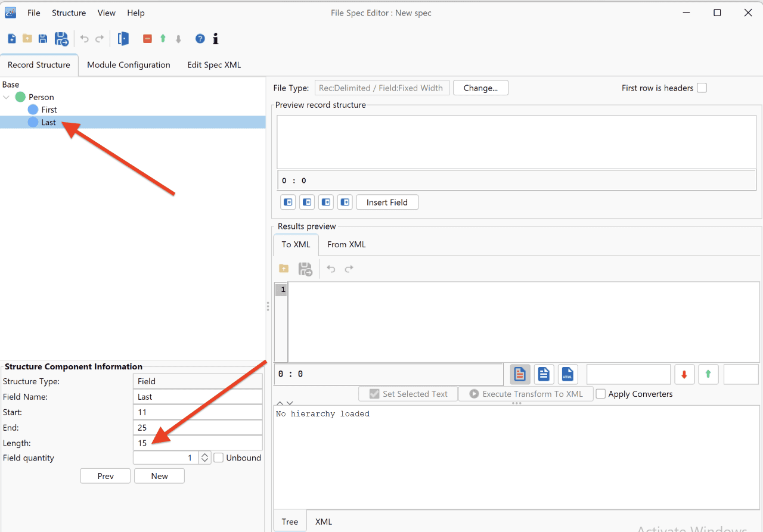Open help via blue question mark icon
The image size is (763, 532).
pyautogui.click(x=200, y=39)
